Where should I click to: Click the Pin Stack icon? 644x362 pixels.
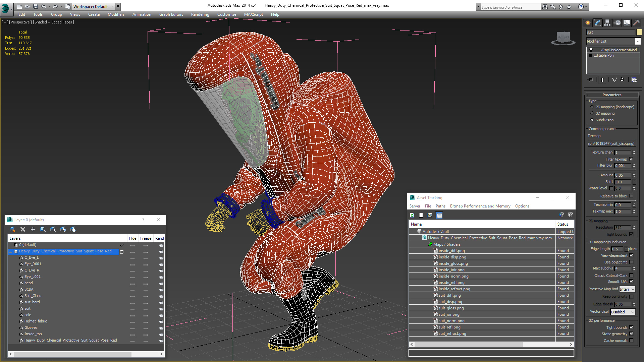pos(591,80)
